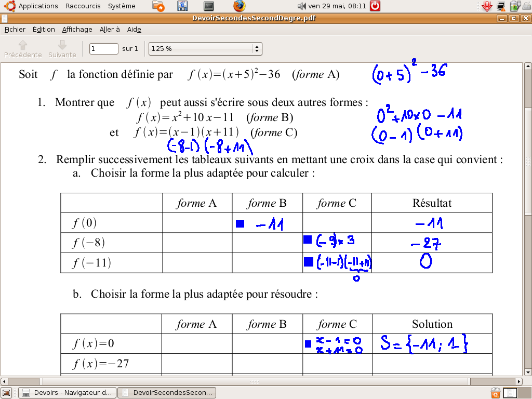Launch Firefox from the top panel
Screen dimensions: 532x399
239,6
